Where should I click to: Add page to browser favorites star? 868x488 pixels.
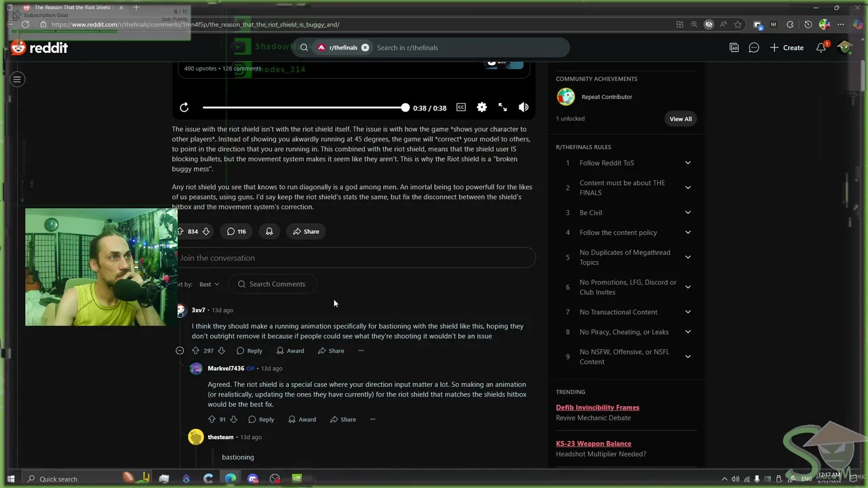(x=738, y=24)
